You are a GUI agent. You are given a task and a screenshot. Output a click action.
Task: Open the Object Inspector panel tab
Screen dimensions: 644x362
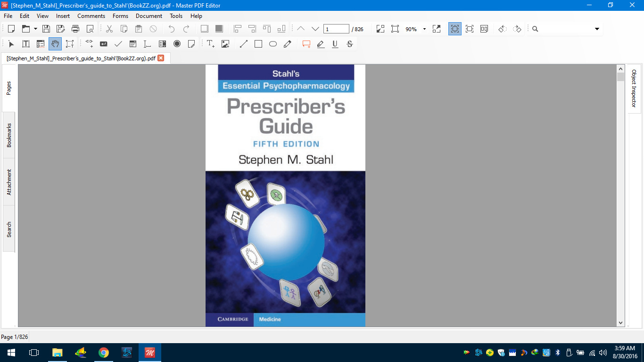pyautogui.click(x=634, y=88)
